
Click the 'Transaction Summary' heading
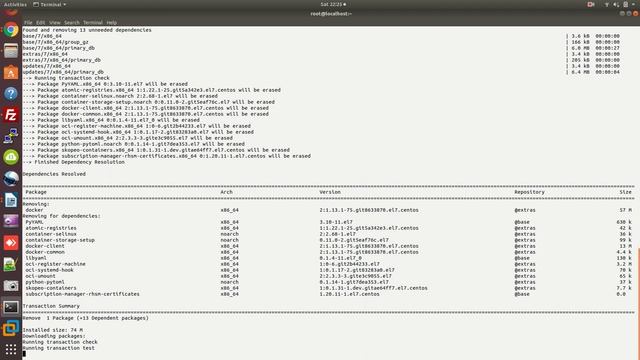point(51,306)
